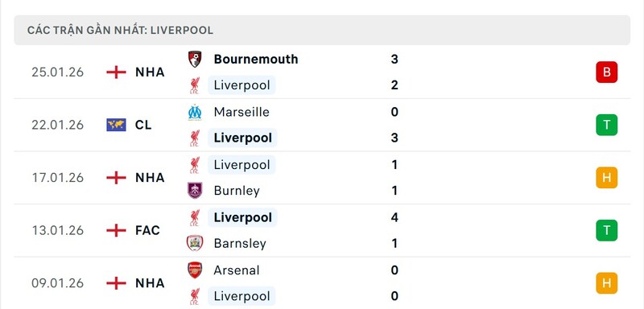Click orange H badge for Burnley match

point(607,178)
